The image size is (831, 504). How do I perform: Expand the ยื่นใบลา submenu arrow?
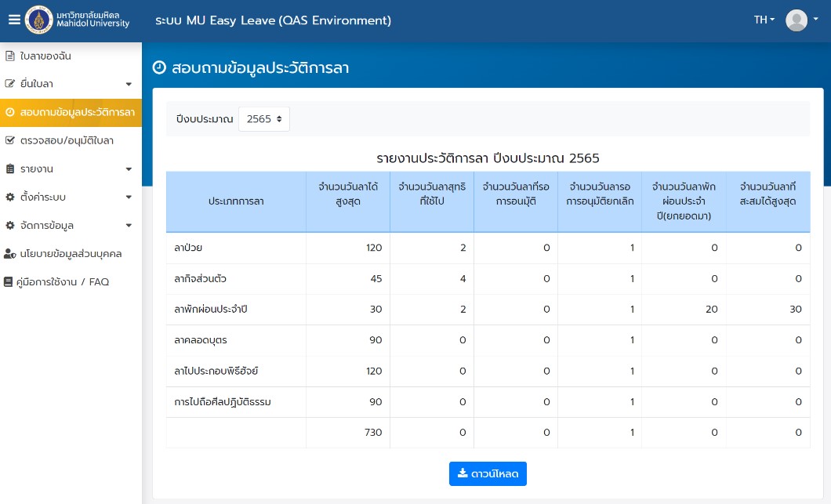[x=129, y=84]
